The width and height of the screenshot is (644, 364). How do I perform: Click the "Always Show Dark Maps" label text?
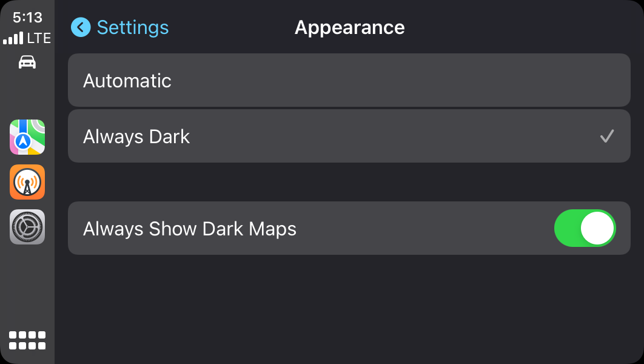click(190, 229)
